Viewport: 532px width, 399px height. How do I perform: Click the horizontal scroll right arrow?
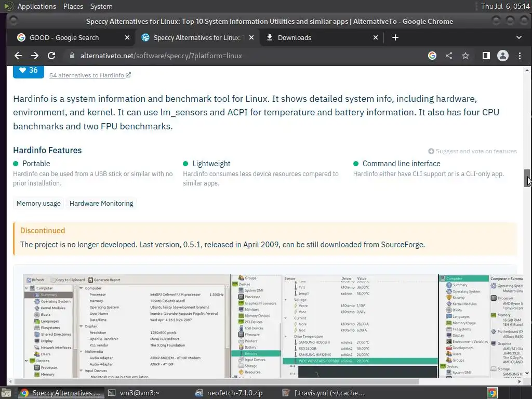pyautogui.click(x=520, y=382)
